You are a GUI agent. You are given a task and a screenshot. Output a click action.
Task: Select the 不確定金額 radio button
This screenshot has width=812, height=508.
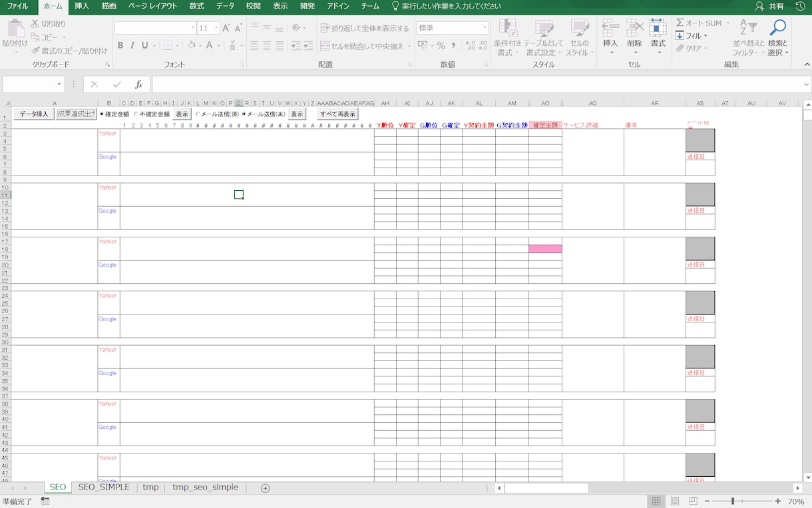point(136,114)
